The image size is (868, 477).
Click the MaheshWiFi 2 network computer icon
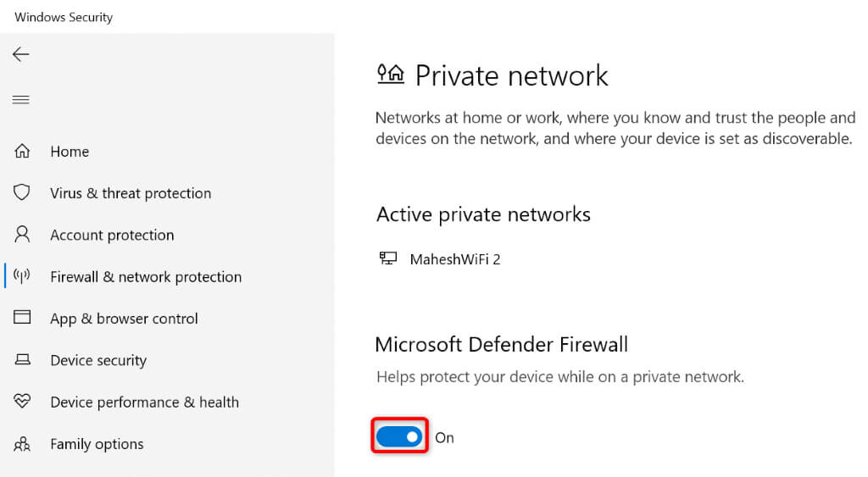pos(388,258)
